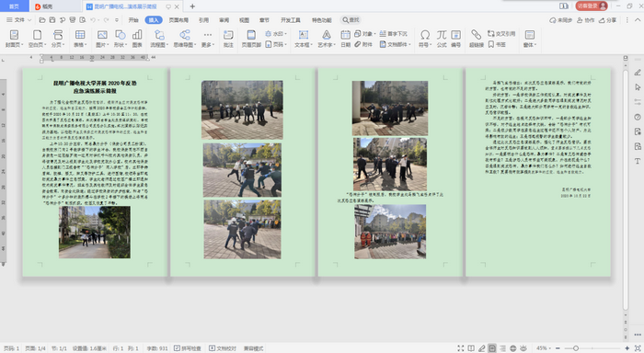The image size is (644, 353).
Task: Insert a blank page (空白页)
Action: [x=37, y=39]
